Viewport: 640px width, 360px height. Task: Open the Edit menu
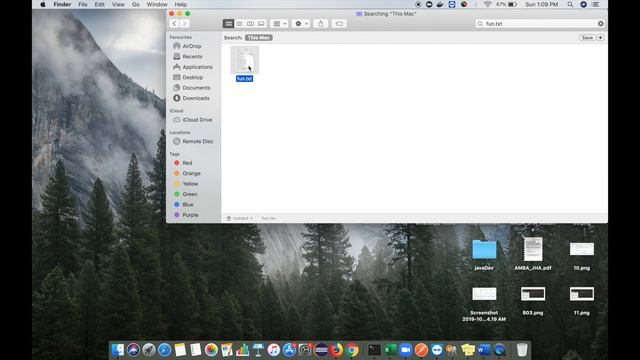click(x=99, y=4)
